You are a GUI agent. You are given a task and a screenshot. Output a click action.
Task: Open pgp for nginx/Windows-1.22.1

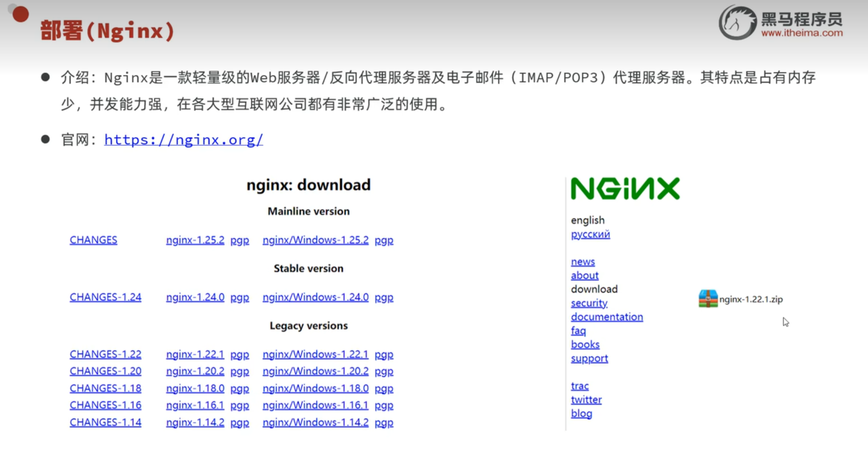384,355
